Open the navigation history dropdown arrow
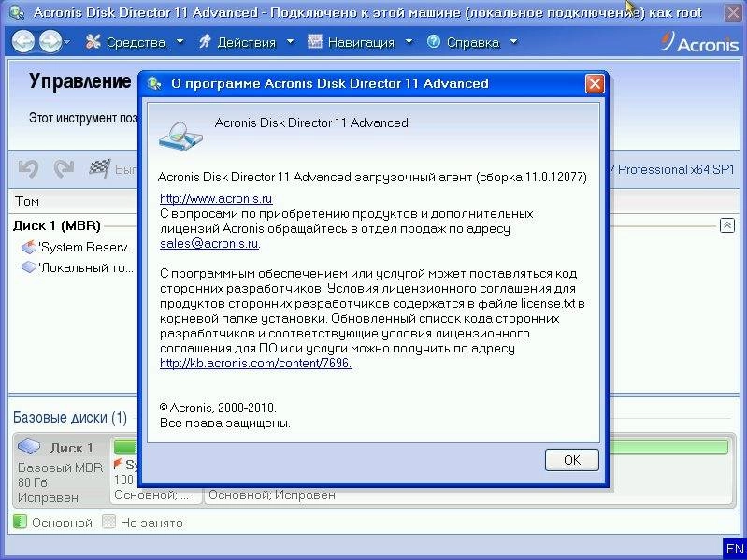747x560 pixels. (66, 42)
